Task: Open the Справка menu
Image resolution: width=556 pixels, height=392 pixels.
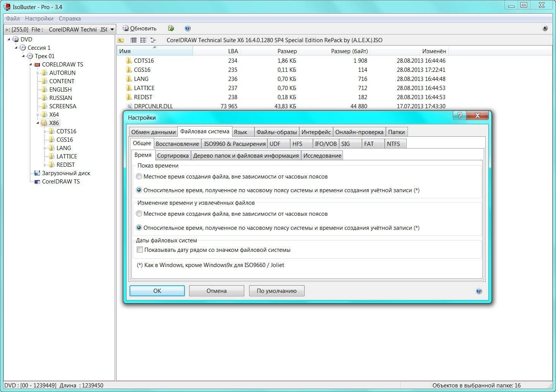Action: coord(69,19)
